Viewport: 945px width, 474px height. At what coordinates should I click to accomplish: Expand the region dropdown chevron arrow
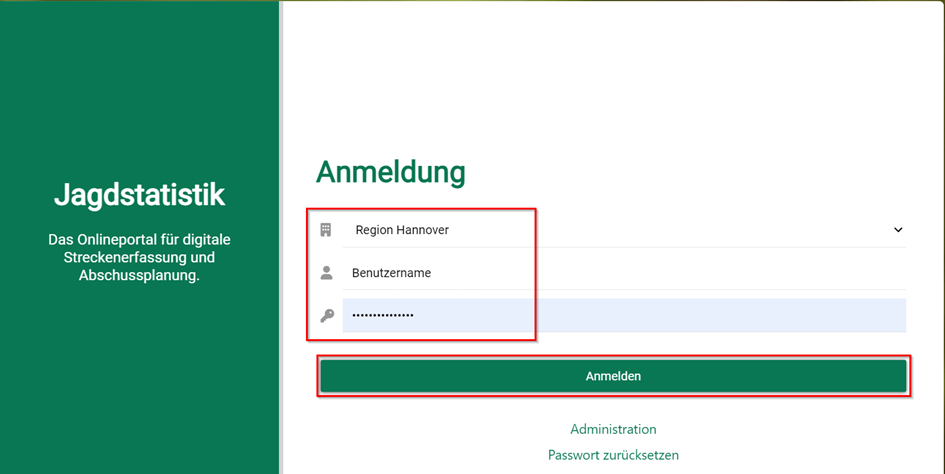(897, 230)
